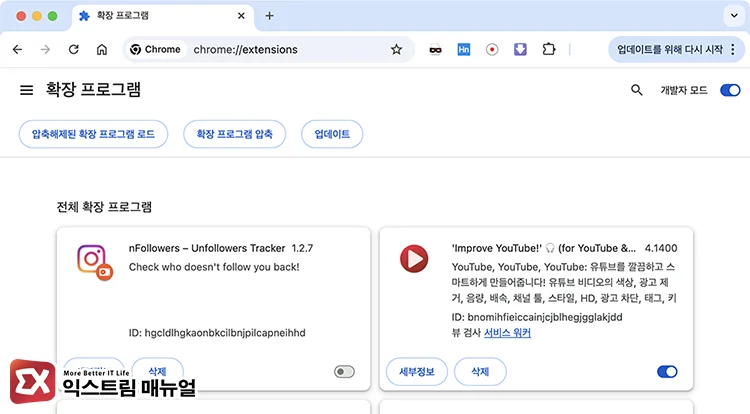The image size is (750, 414).
Task: Click the Improve YouTube ID text
Action: click(537, 317)
